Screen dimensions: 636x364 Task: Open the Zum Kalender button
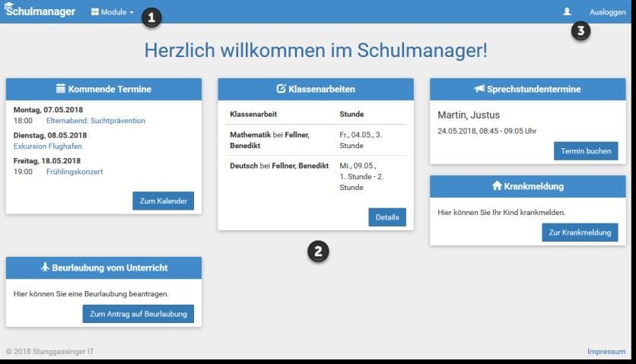point(163,201)
